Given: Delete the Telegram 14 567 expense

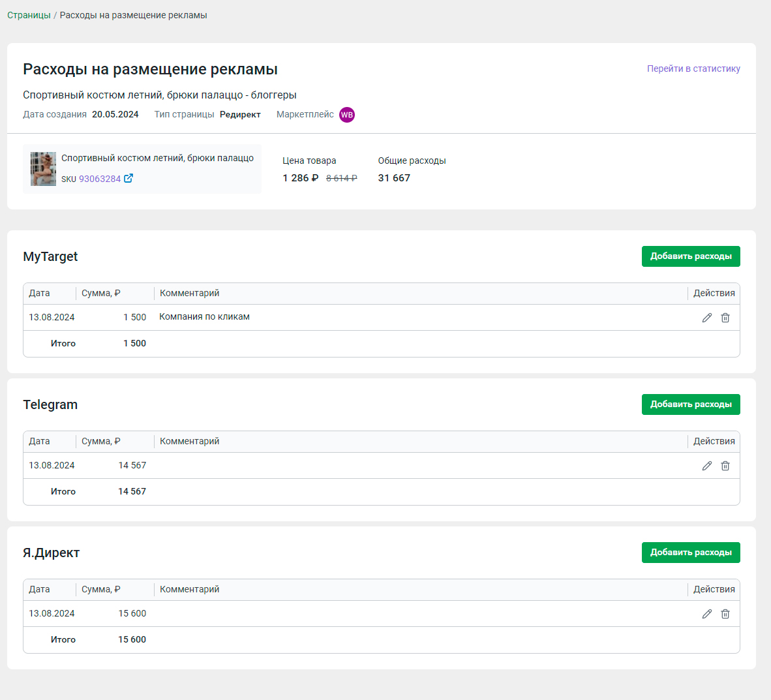Looking at the screenshot, I should click(x=725, y=466).
